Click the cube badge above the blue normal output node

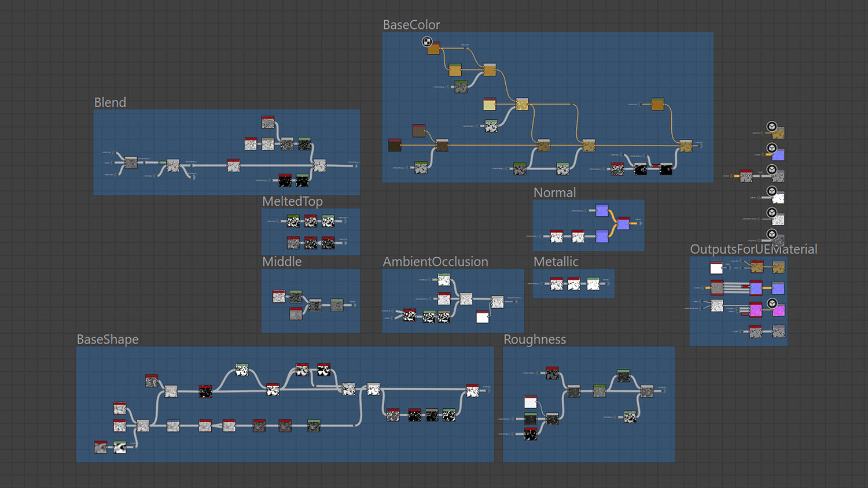[771, 148]
